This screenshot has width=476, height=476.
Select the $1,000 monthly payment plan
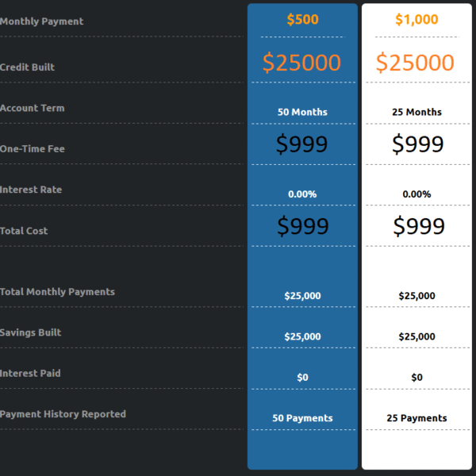[x=416, y=19]
